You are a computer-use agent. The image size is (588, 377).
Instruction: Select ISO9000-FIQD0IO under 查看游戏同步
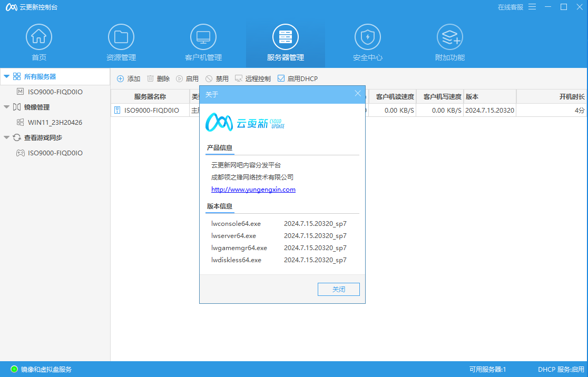click(55, 153)
